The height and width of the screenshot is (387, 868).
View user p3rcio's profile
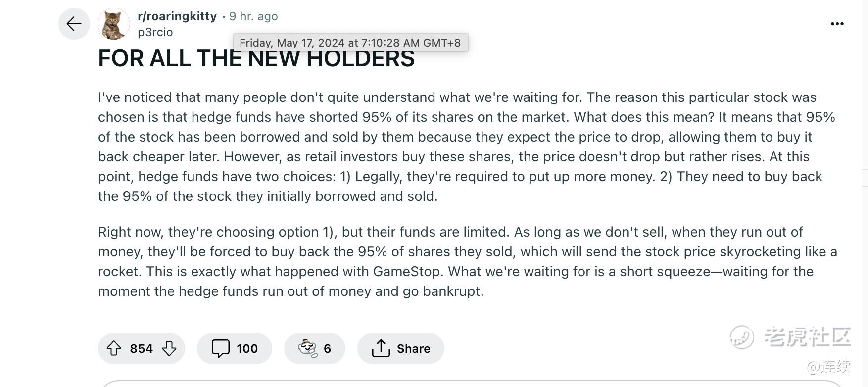click(155, 32)
